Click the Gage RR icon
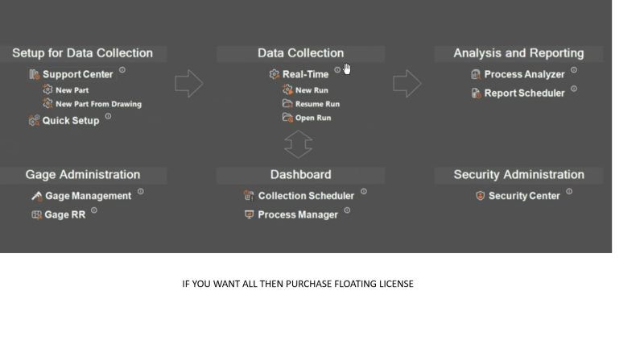This screenshot has height=341, width=644. click(37, 214)
